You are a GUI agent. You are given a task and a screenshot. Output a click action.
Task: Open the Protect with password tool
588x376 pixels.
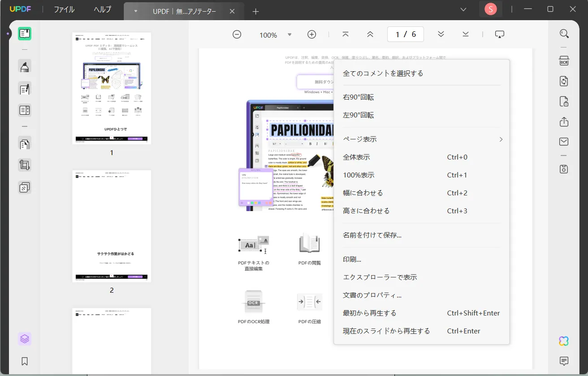(x=564, y=102)
